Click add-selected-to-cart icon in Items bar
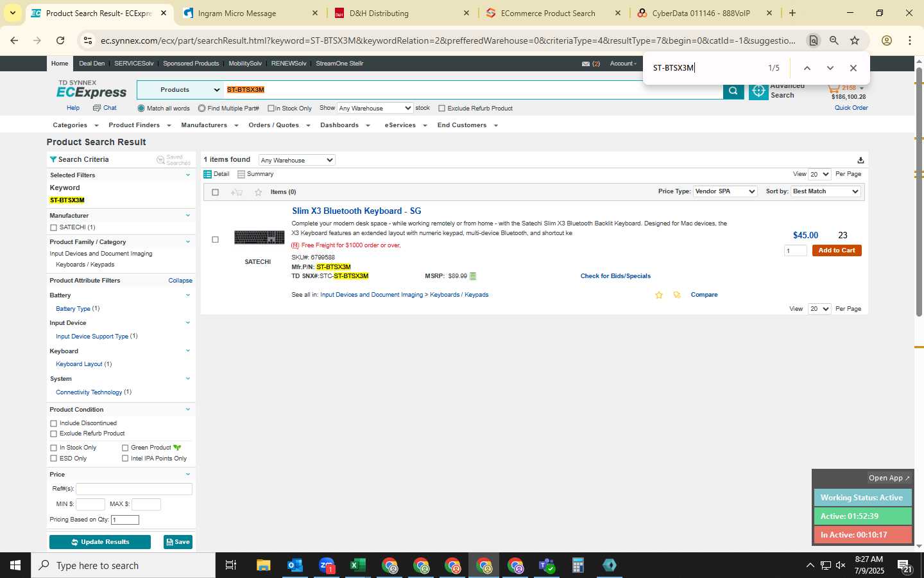The image size is (924, 578). click(x=236, y=192)
